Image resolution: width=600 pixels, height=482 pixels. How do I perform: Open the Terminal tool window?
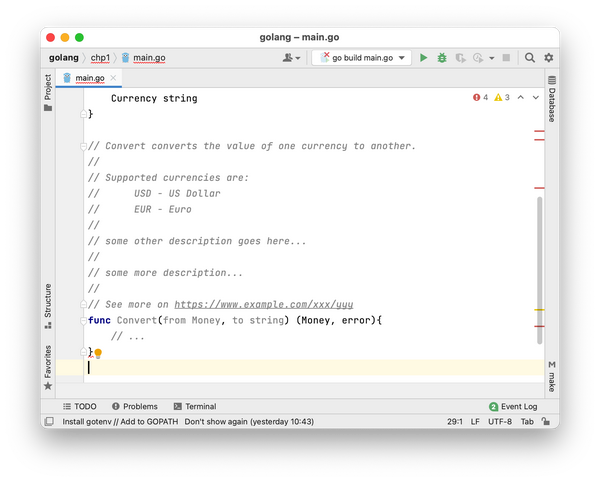point(195,406)
